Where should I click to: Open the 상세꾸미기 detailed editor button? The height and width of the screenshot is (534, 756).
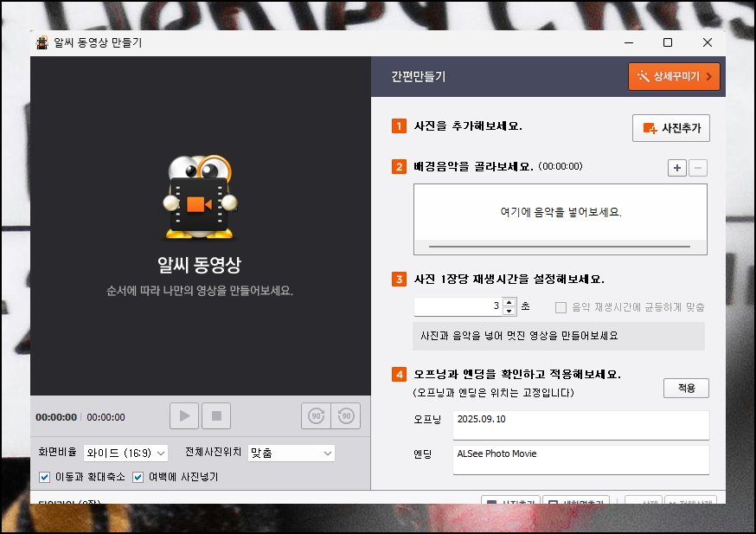click(x=674, y=76)
